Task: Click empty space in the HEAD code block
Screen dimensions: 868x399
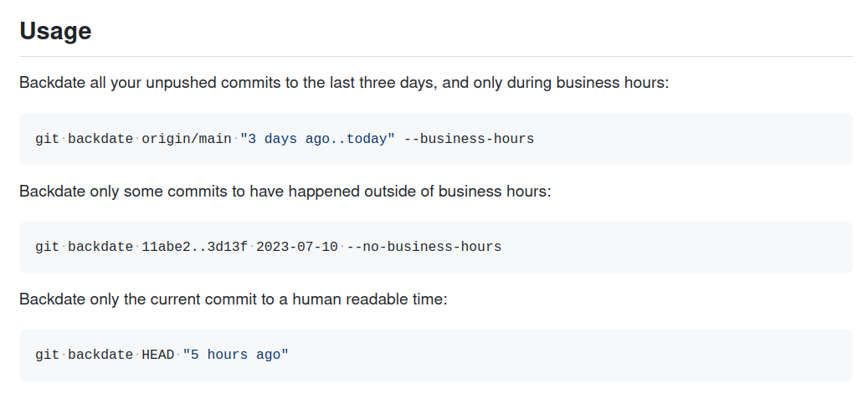Action: [586, 355]
